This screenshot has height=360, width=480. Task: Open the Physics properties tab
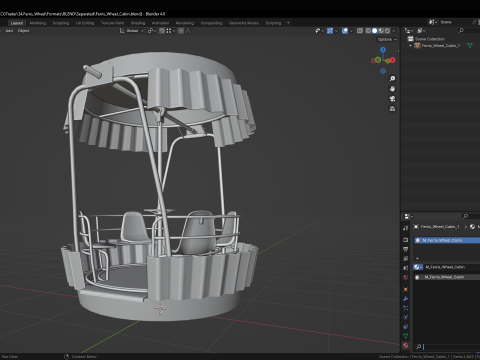pyautogui.click(x=405, y=317)
